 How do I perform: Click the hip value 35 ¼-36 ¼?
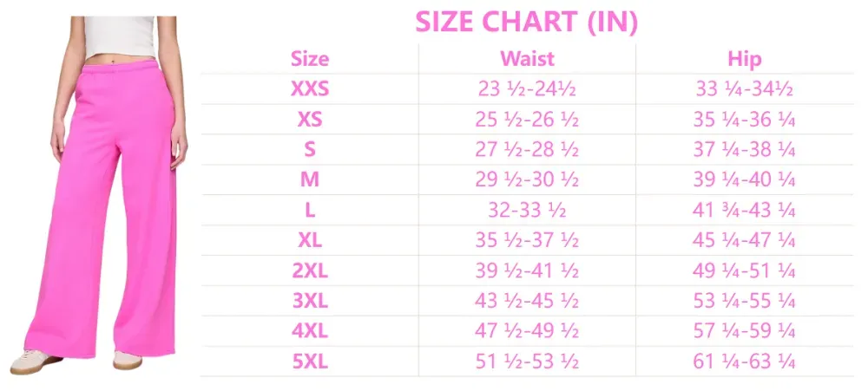coord(745,120)
